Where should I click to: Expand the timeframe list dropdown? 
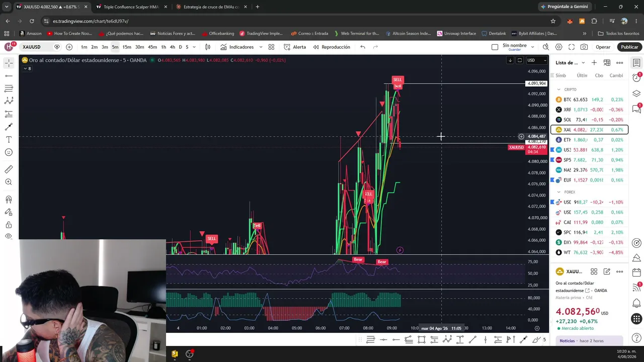point(194,47)
